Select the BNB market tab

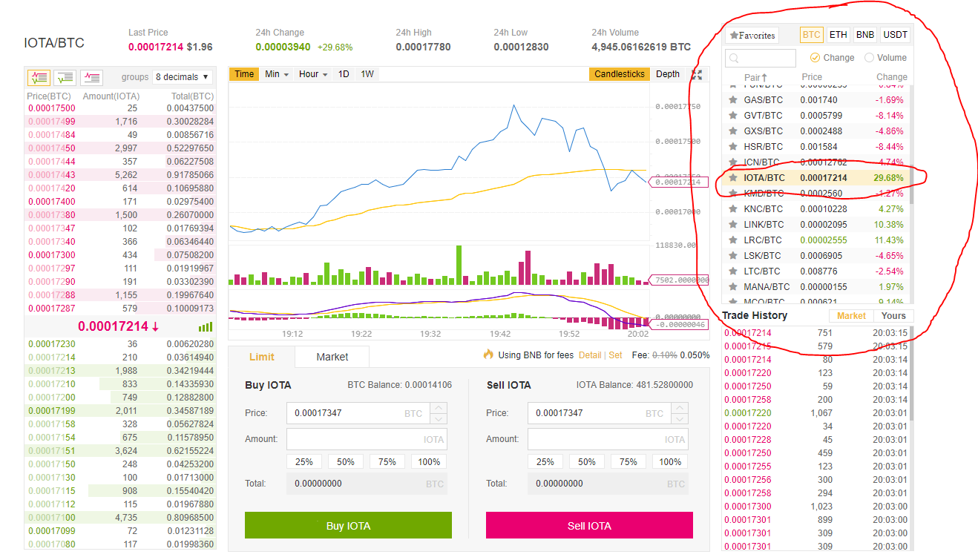864,35
